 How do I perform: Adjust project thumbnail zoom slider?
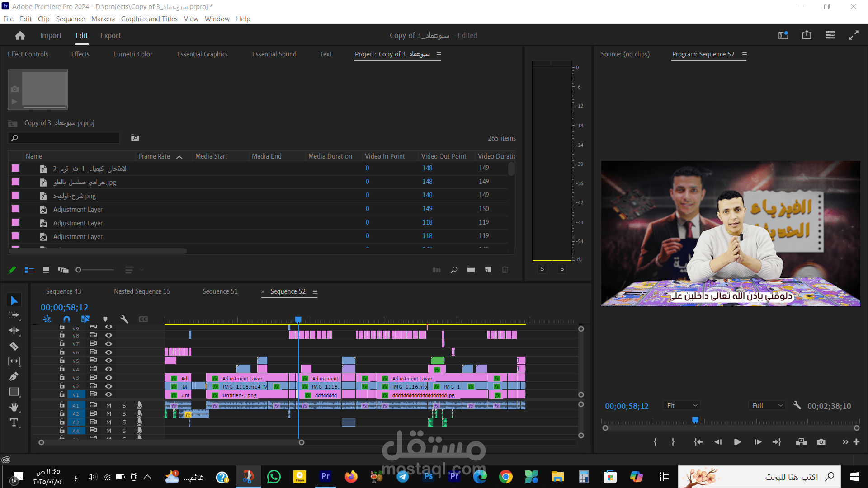pos(79,270)
